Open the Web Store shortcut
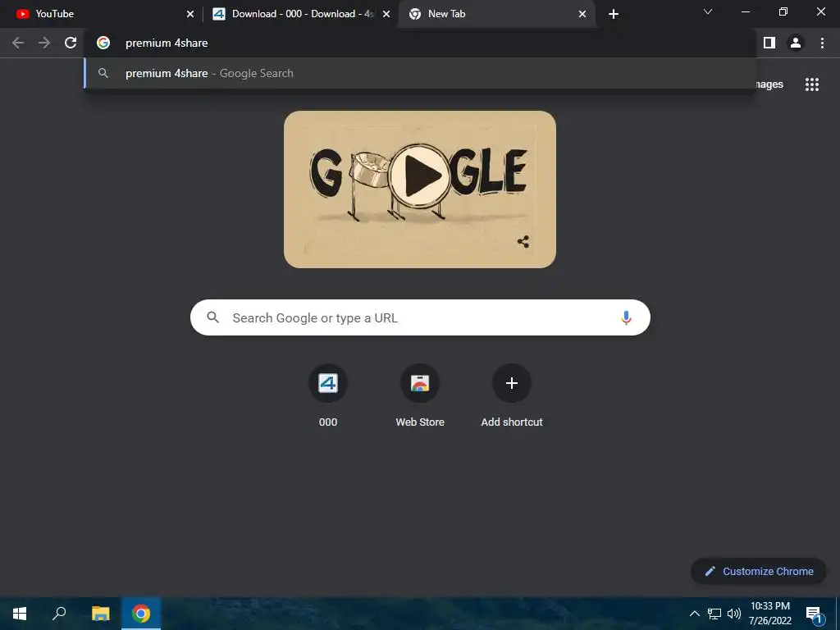 coord(420,396)
